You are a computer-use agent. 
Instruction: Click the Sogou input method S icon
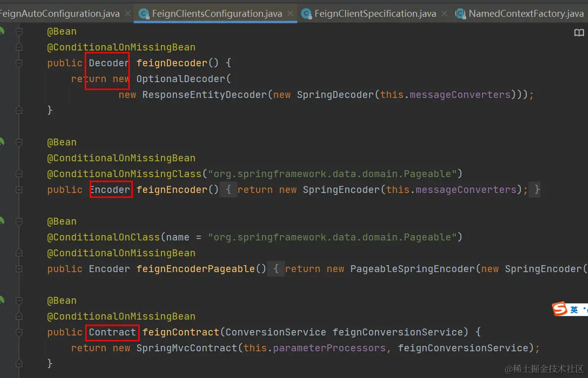coord(560,309)
